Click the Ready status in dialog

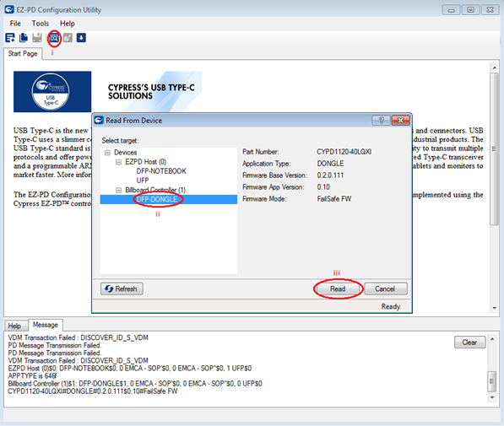coord(391,306)
